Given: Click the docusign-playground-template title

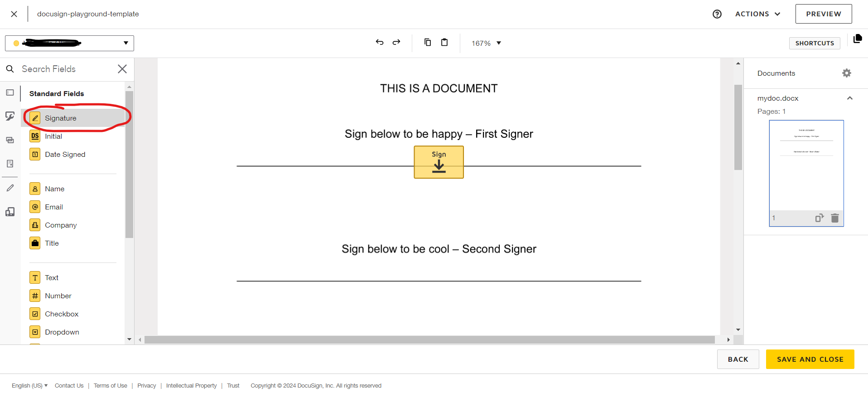Looking at the screenshot, I should [x=88, y=14].
